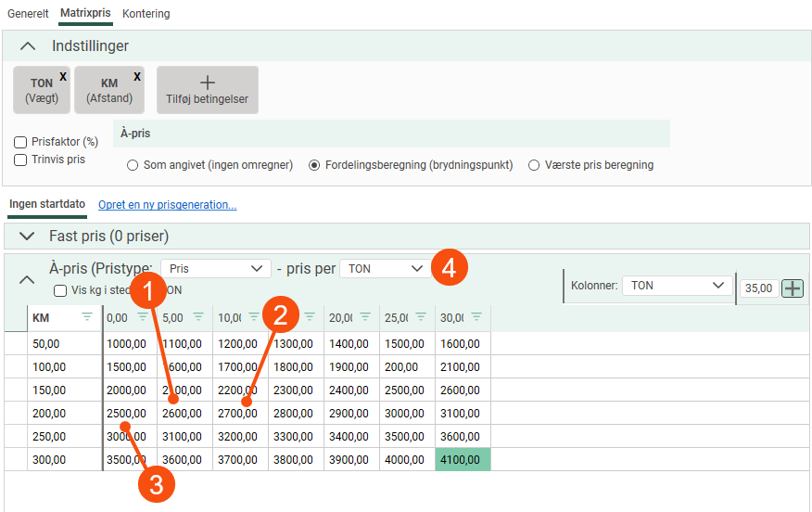Screen dimensions: 812x512
Task: Enable the Prisfaktor (%) checkbox
Action: 20,143
